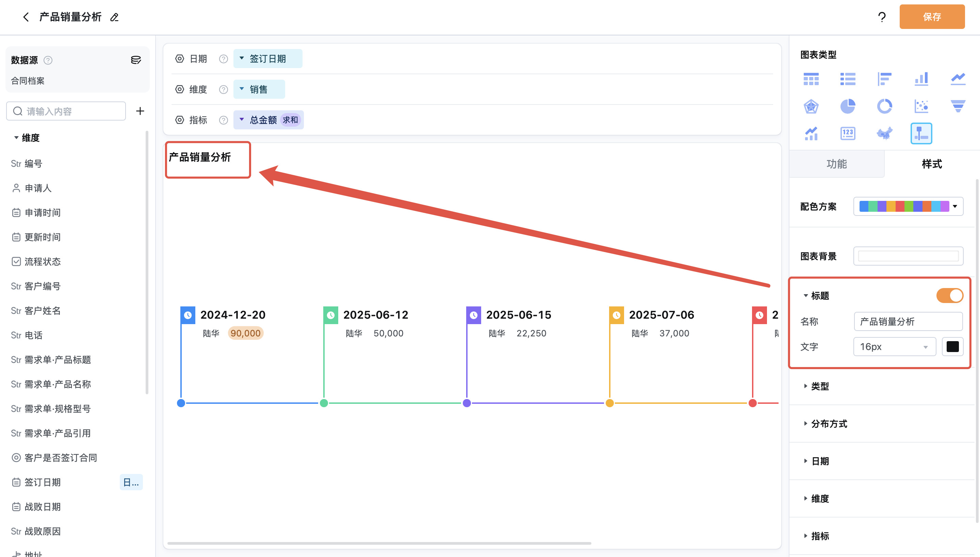Image resolution: width=980 pixels, height=557 pixels.
Task: Select the number indicator card chart type
Action: tap(848, 133)
